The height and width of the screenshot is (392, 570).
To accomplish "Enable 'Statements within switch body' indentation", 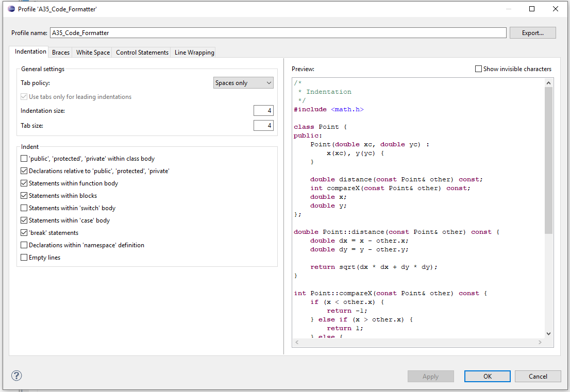I will point(24,208).
